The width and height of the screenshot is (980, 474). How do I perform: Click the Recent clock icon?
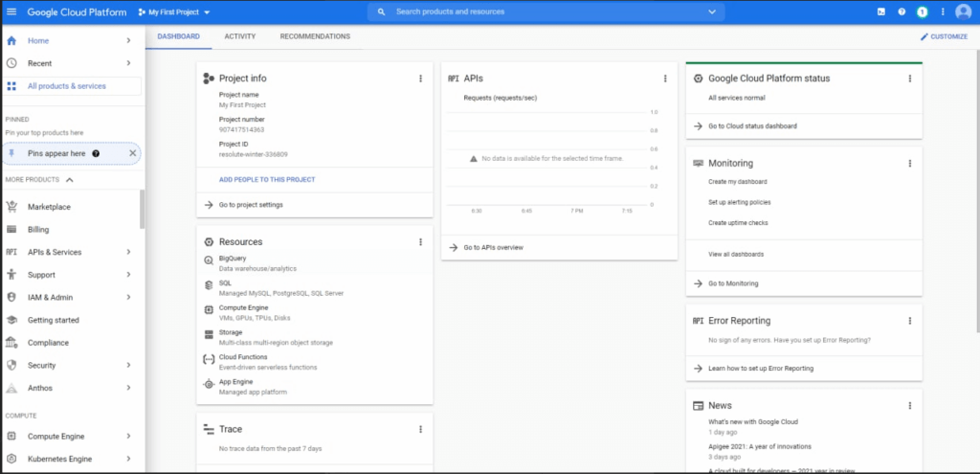click(x=11, y=63)
